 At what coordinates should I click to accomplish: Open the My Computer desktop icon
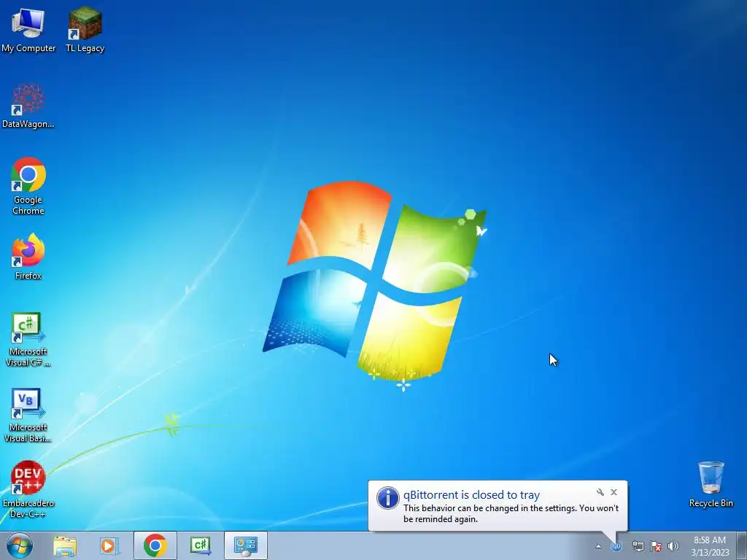click(28, 29)
